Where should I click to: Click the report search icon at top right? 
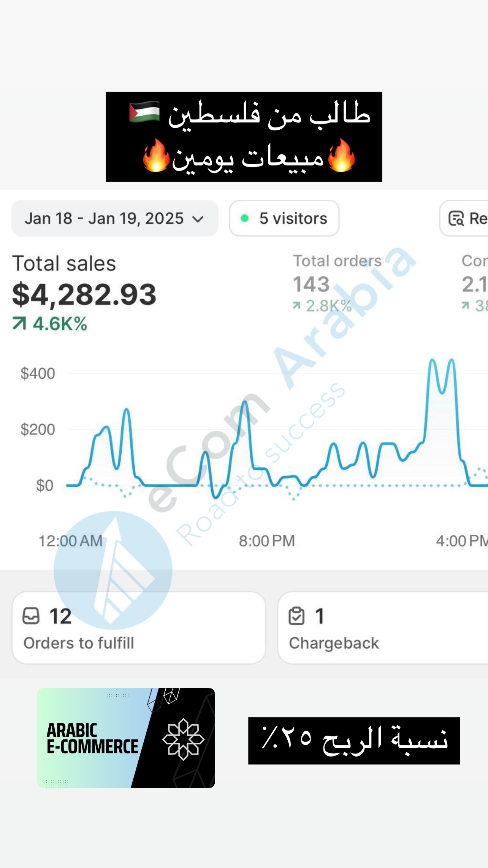456,219
